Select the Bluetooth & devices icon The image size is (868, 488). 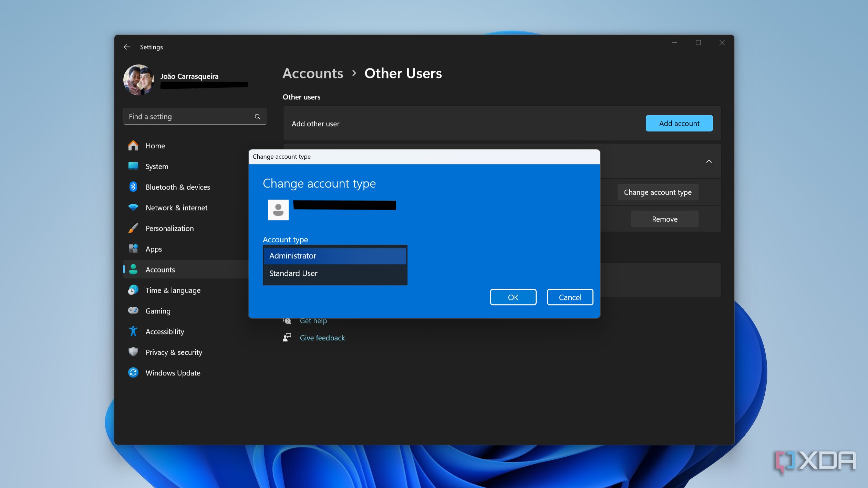pos(133,187)
